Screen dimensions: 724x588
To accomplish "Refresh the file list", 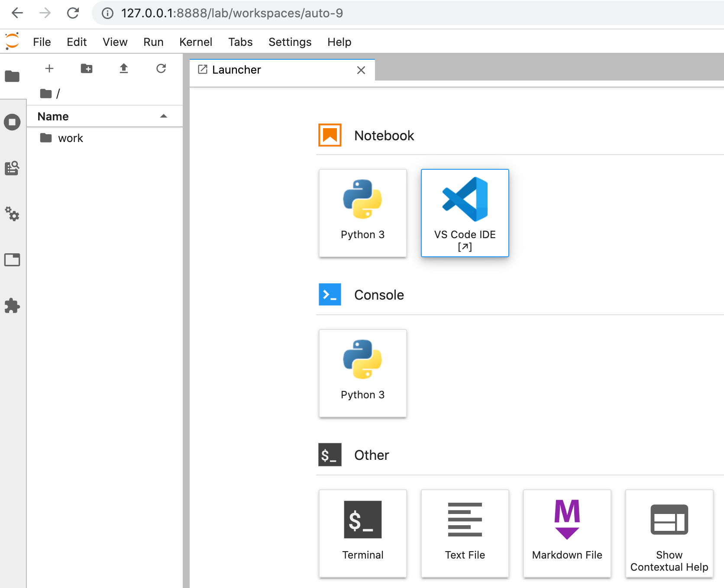I will click(x=161, y=68).
